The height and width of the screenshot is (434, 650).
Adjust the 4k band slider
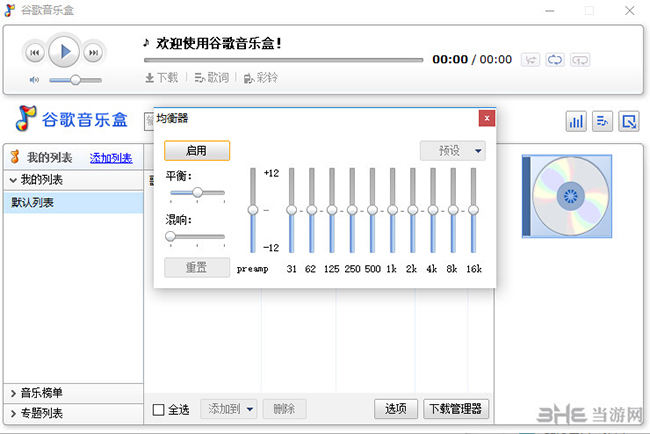click(x=433, y=210)
